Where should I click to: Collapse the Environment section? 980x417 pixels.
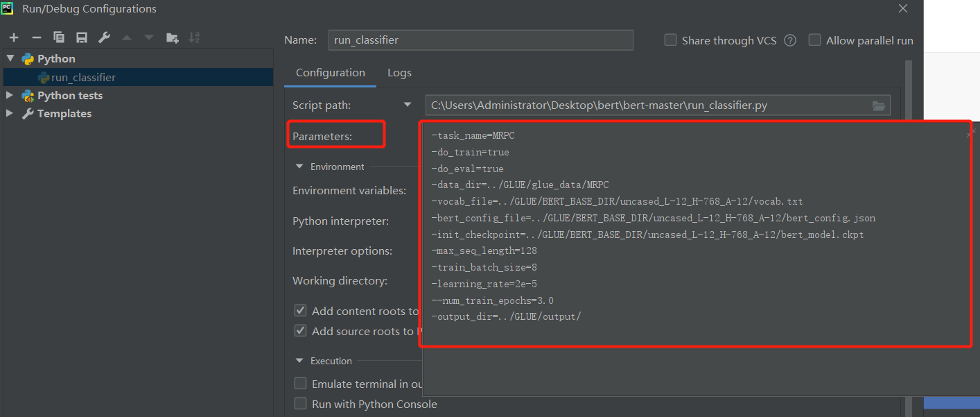(300, 167)
